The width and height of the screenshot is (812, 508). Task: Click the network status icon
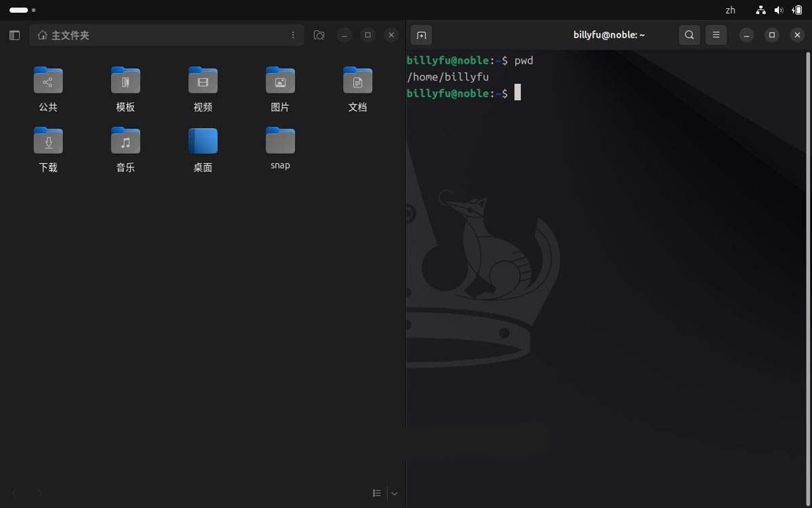[761, 10]
